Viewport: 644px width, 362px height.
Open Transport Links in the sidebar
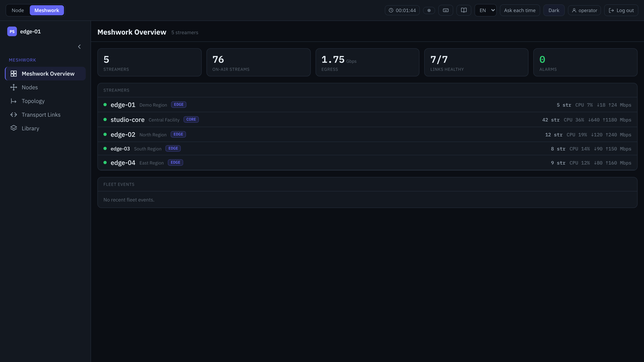coord(45,115)
